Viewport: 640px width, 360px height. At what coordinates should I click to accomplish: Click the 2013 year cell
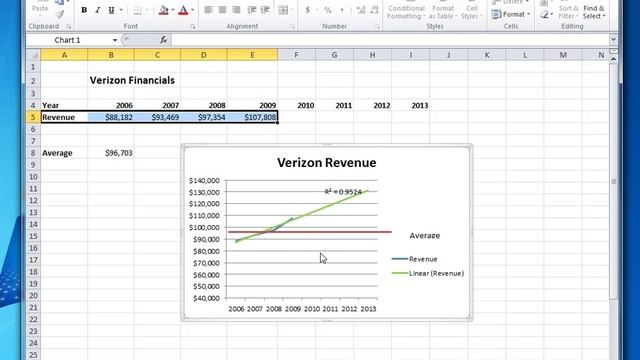pyautogui.click(x=411, y=105)
